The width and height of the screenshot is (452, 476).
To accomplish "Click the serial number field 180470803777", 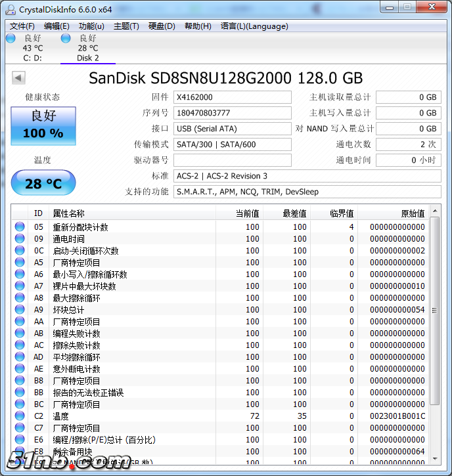I will click(x=232, y=113).
